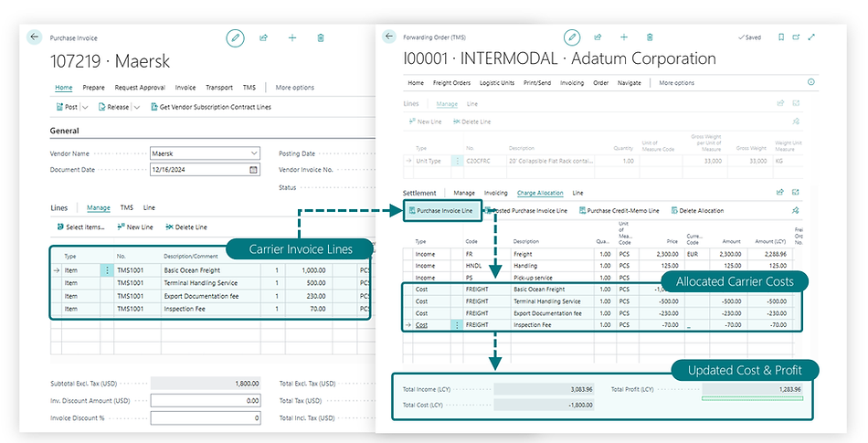Select the Export Documentation fee invoice description cell
This screenshot has width=868, height=443.
[210, 297]
